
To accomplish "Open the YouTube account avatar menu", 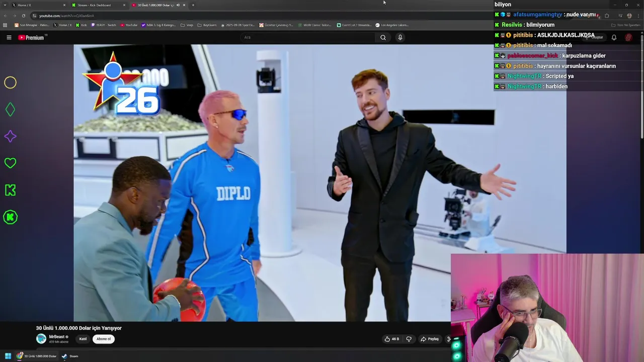I will [x=628, y=37].
